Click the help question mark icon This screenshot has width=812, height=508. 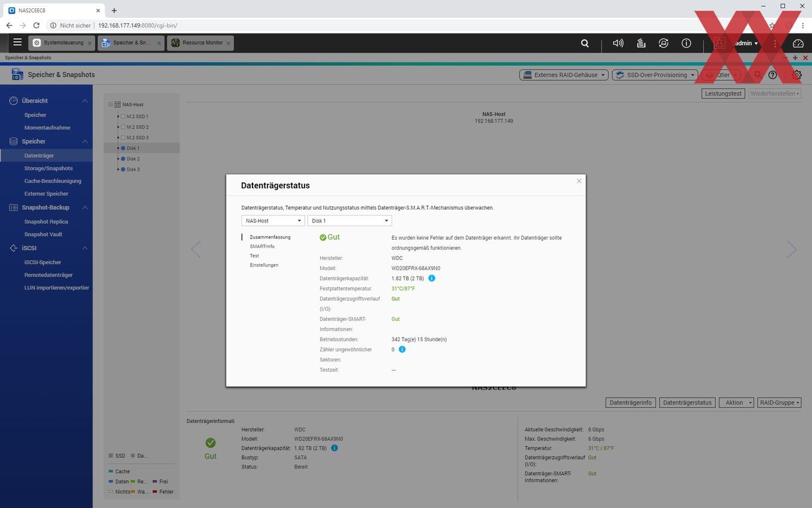point(773,75)
